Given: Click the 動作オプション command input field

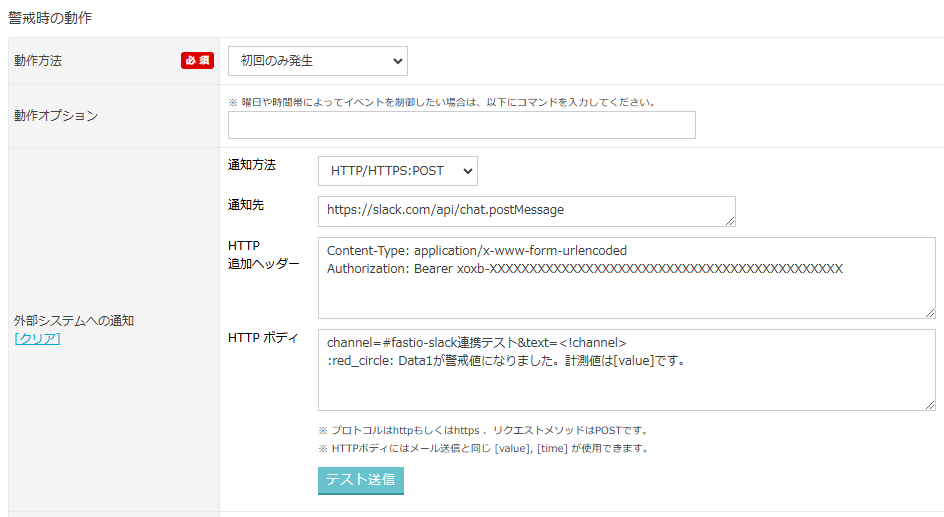Looking at the screenshot, I should click(x=462, y=125).
